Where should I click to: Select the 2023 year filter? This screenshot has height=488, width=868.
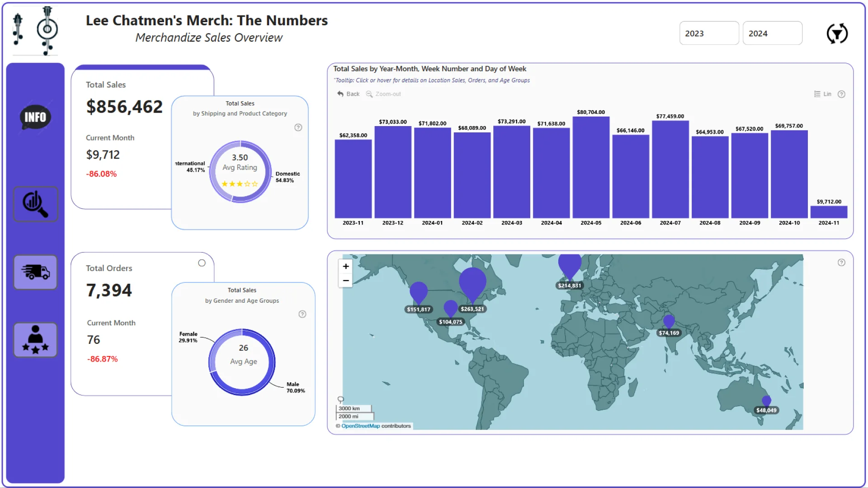(x=709, y=33)
